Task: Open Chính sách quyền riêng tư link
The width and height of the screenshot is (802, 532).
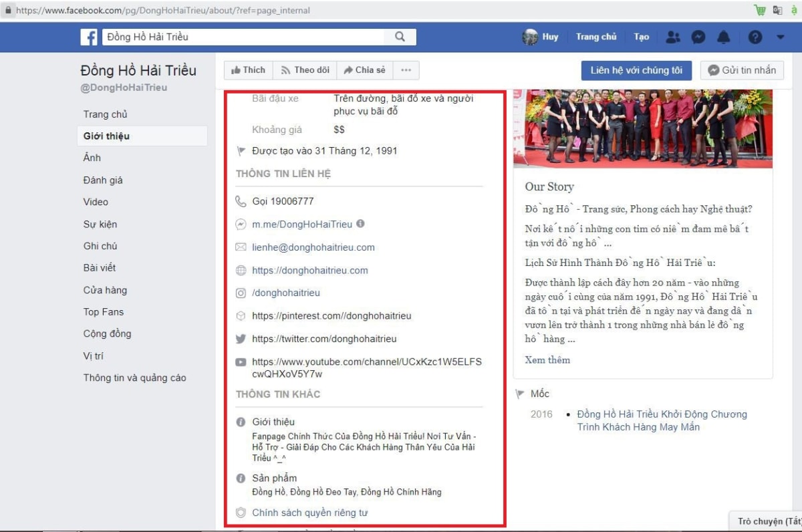Action: (x=310, y=513)
